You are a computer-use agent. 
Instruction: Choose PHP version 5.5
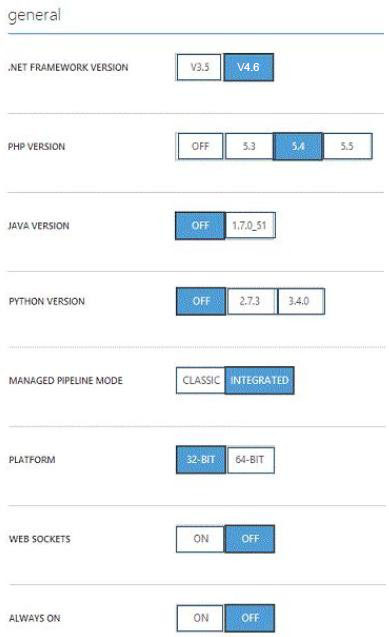[x=347, y=146]
